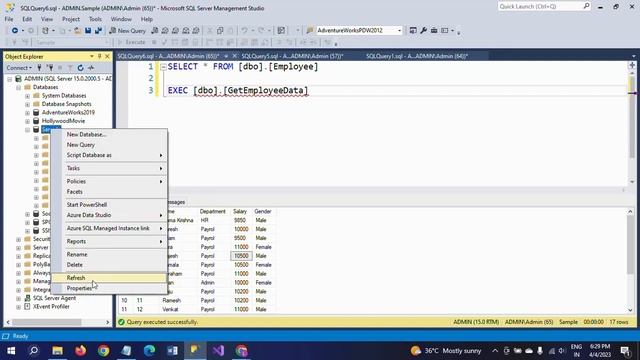Open the Window menu
Image resolution: width=640 pixels, height=360 pixels.
coord(121,19)
